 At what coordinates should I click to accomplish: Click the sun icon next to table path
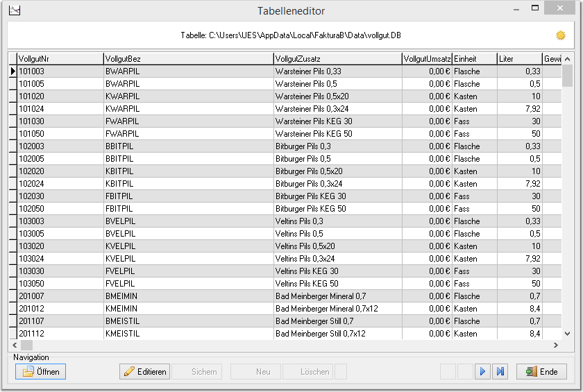(560, 35)
